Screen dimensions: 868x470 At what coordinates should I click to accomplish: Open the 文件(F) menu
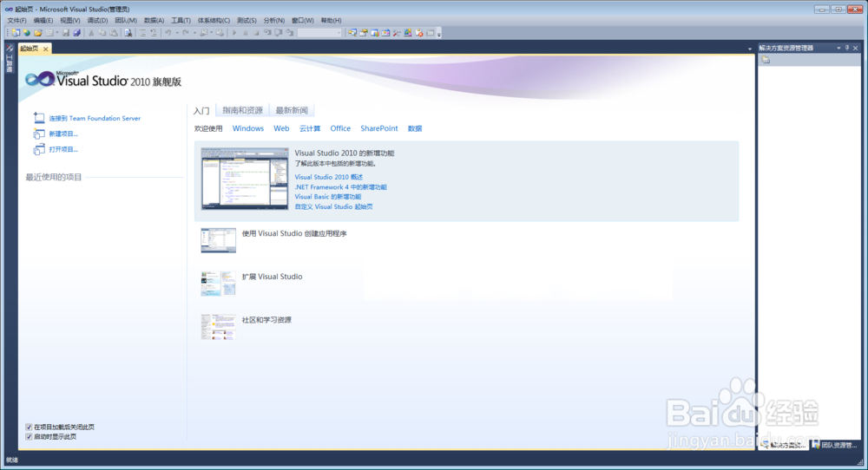tap(16, 21)
